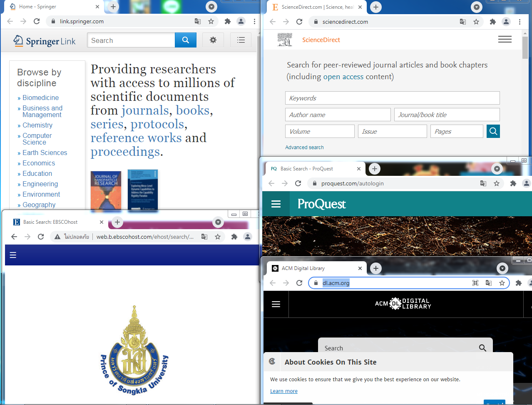Select the Home - Springer tab
532x405 pixels.
pos(54,7)
